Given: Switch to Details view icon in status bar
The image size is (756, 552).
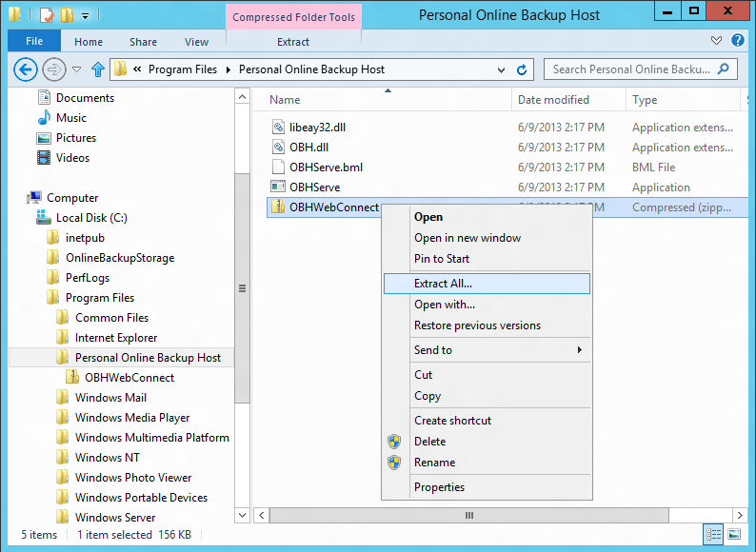Looking at the screenshot, I should 713,534.
